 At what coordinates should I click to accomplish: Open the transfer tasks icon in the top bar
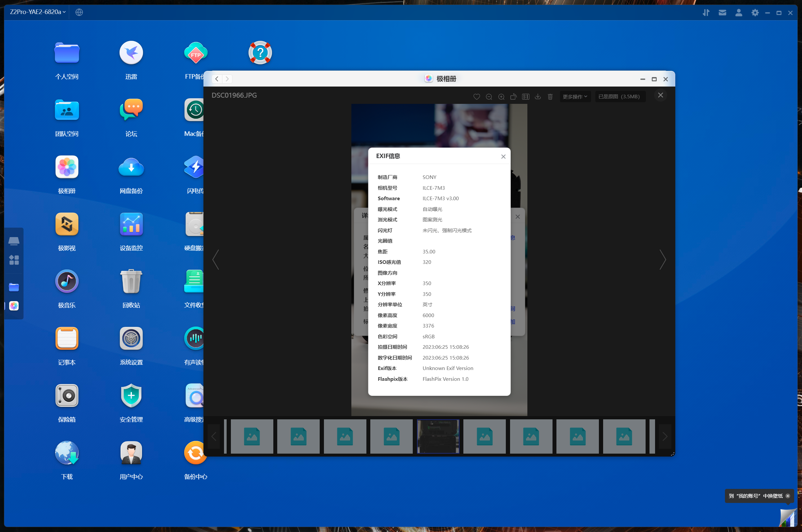pyautogui.click(x=706, y=12)
